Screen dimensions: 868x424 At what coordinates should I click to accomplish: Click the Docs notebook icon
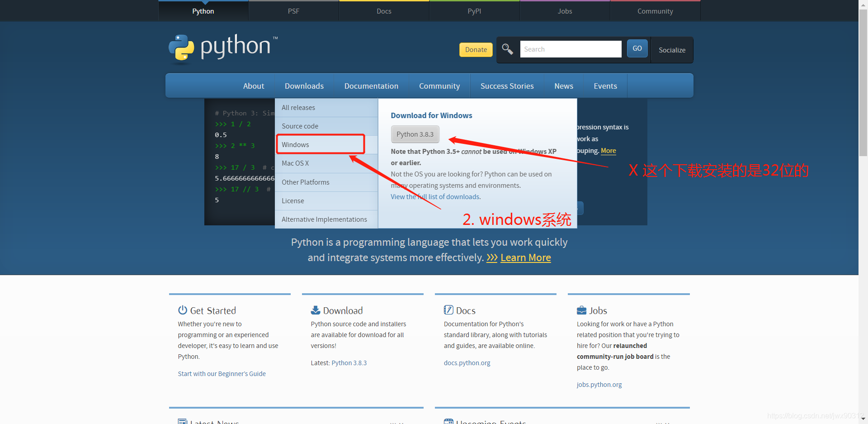pyautogui.click(x=448, y=310)
